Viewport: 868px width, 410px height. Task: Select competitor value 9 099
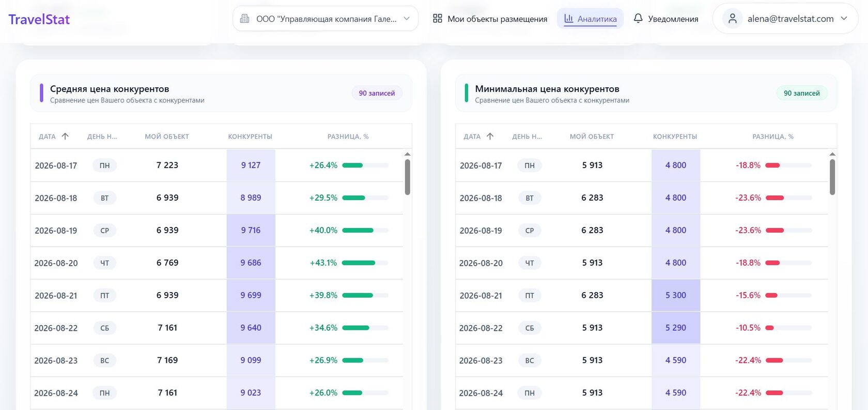click(251, 360)
